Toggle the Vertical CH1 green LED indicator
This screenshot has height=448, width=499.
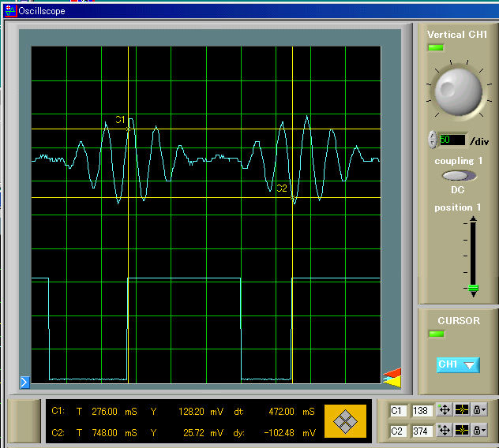point(436,47)
